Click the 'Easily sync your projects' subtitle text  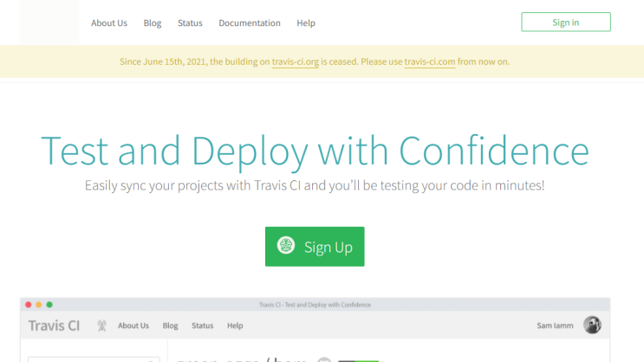click(315, 185)
